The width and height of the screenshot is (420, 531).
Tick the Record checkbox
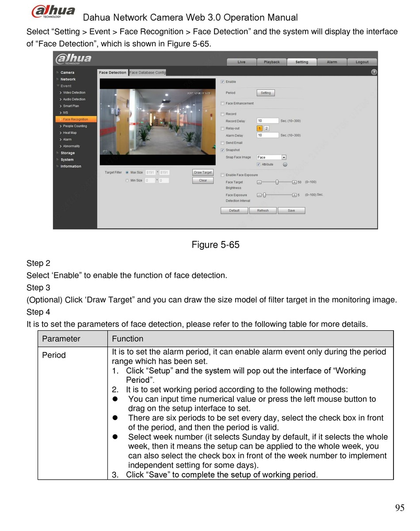tap(222, 114)
